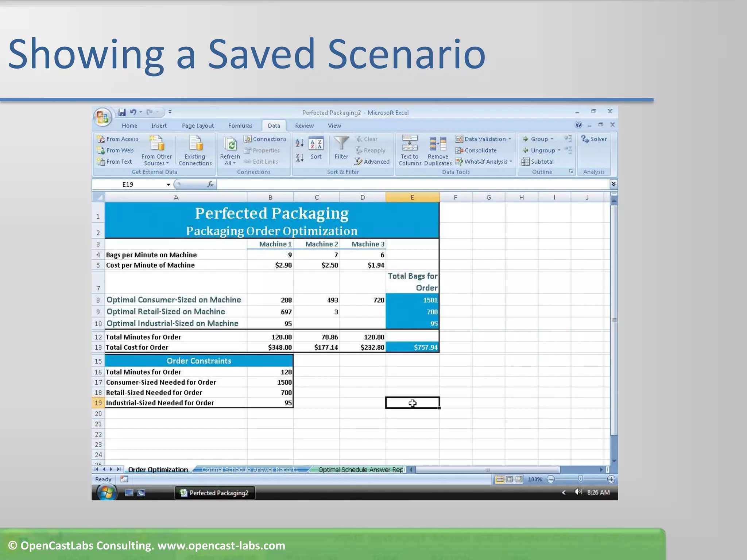Open Existing Connections
This screenshot has width=747, height=560.
195,151
